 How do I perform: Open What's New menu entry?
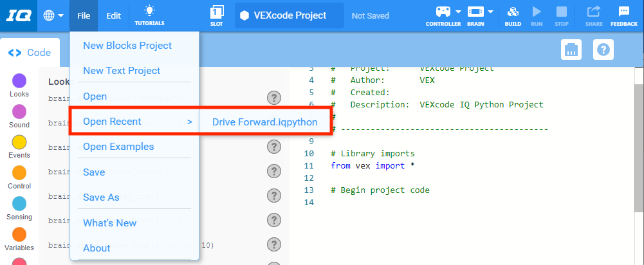click(x=109, y=223)
